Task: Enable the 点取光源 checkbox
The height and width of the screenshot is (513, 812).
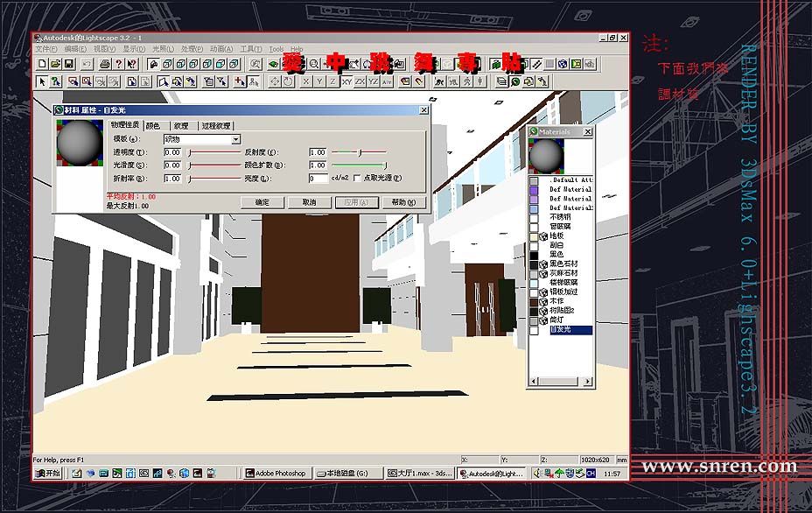Action: 357,178
